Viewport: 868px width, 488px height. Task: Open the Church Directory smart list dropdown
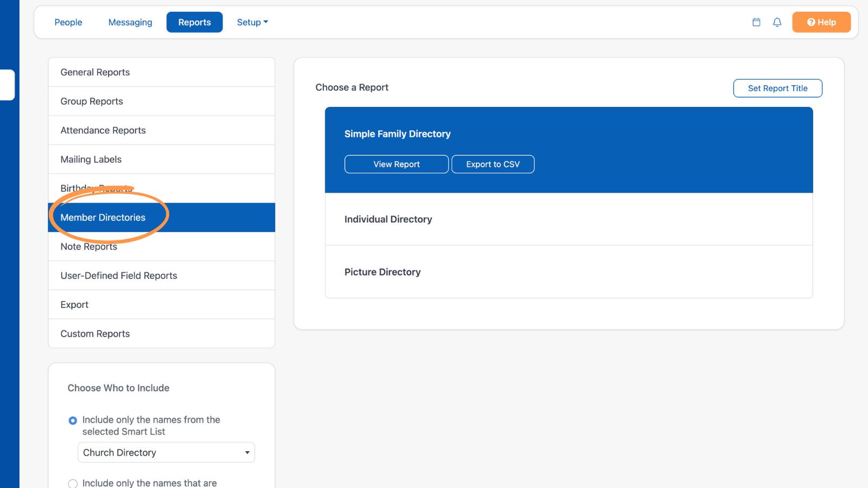pos(166,452)
